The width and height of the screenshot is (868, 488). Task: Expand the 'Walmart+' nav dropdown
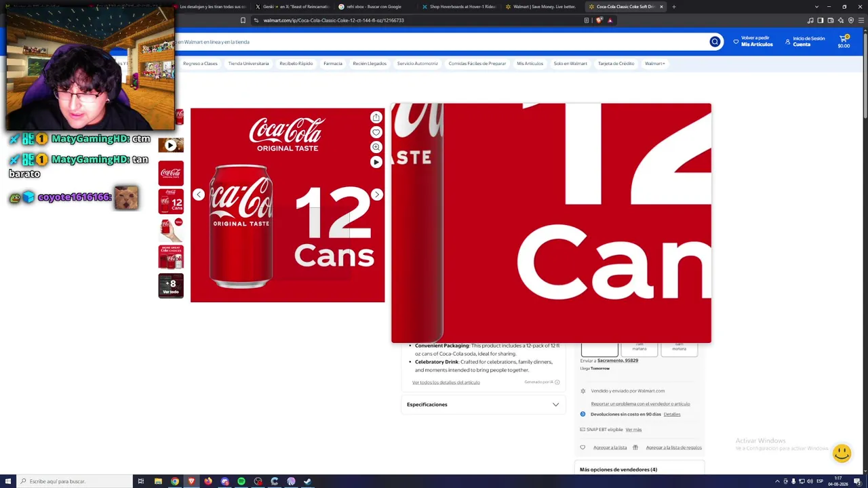click(x=655, y=64)
